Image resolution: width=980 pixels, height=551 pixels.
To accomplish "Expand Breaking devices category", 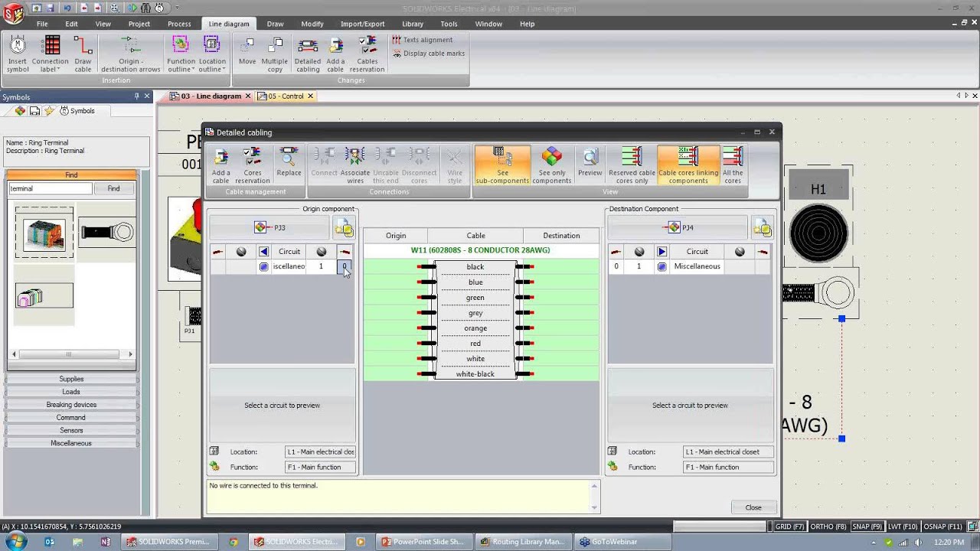I will pyautogui.click(x=71, y=405).
